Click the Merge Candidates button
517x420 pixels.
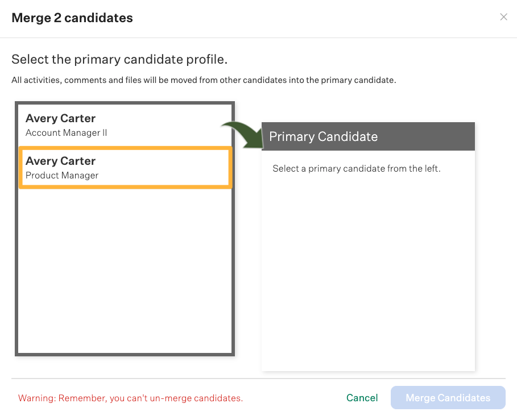point(448,398)
